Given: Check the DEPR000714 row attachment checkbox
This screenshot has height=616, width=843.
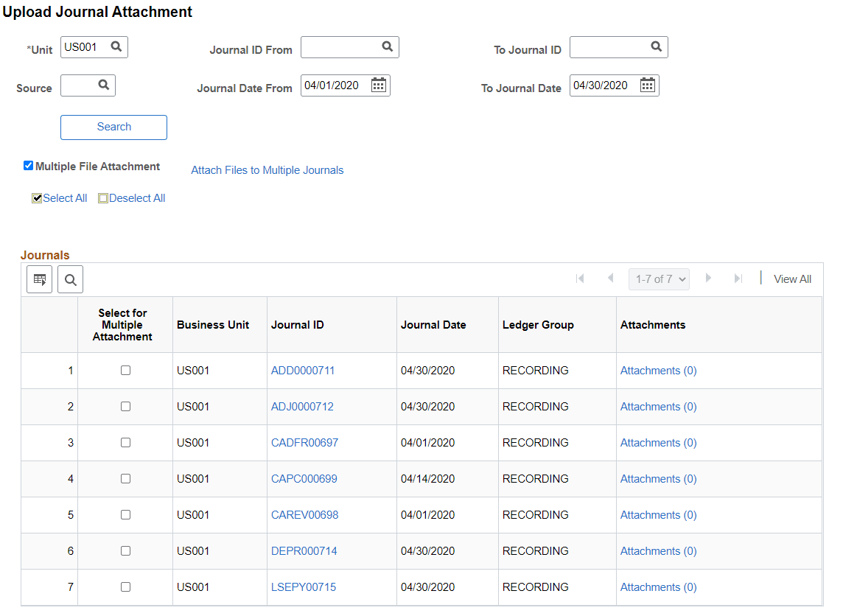Looking at the screenshot, I should point(125,550).
